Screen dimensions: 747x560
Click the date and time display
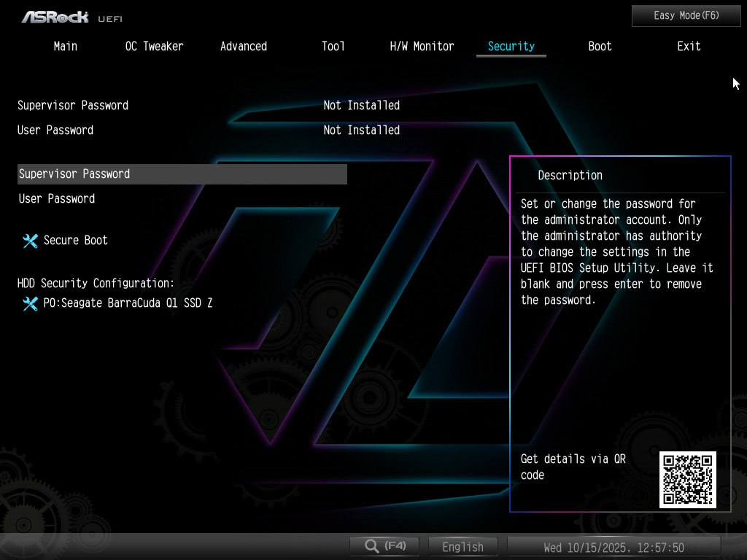[614, 547]
